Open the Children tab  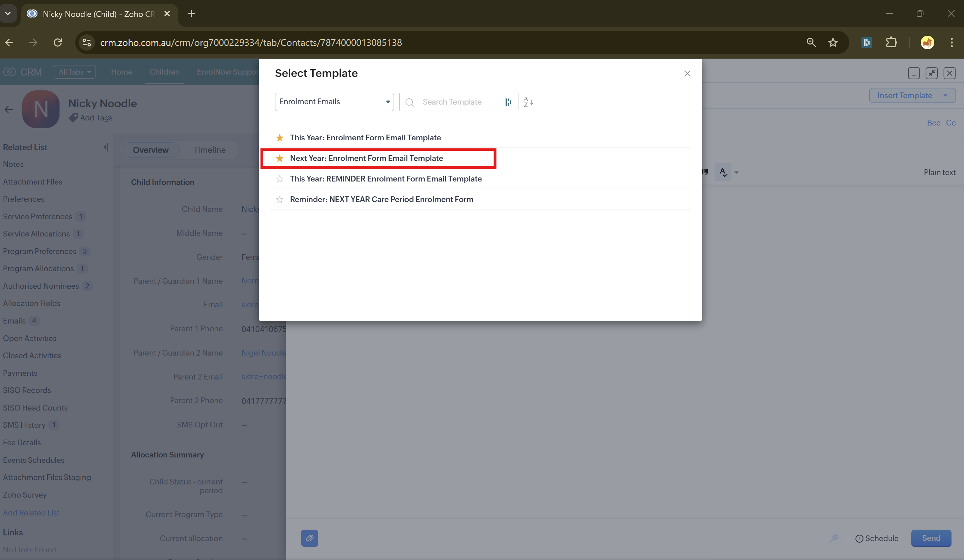[x=164, y=72]
